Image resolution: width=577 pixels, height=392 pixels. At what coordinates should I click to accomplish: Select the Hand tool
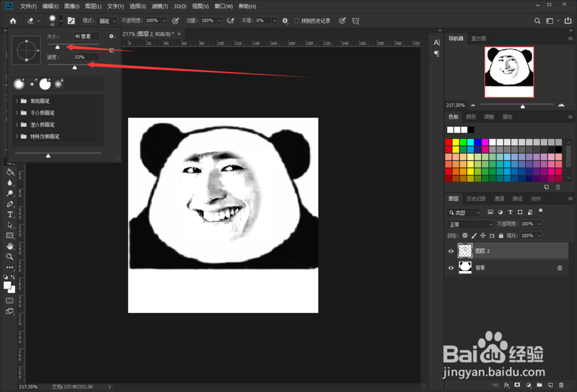point(10,246)
